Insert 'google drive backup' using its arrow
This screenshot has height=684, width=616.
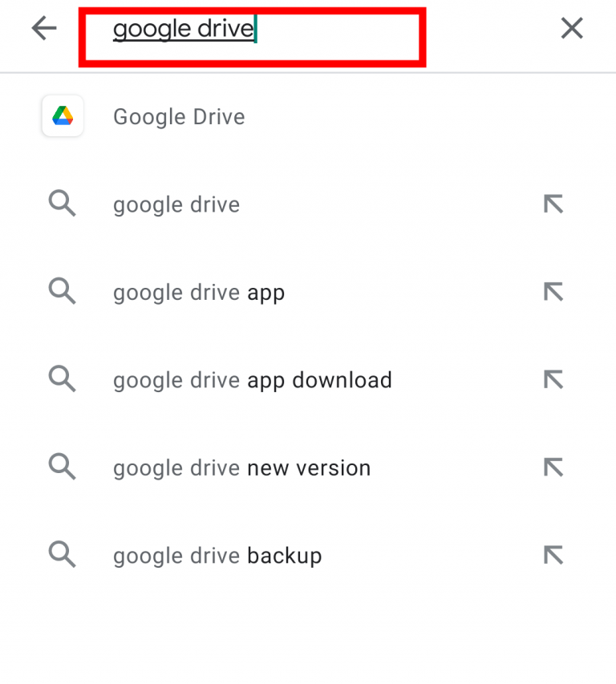tap(552, 555)
